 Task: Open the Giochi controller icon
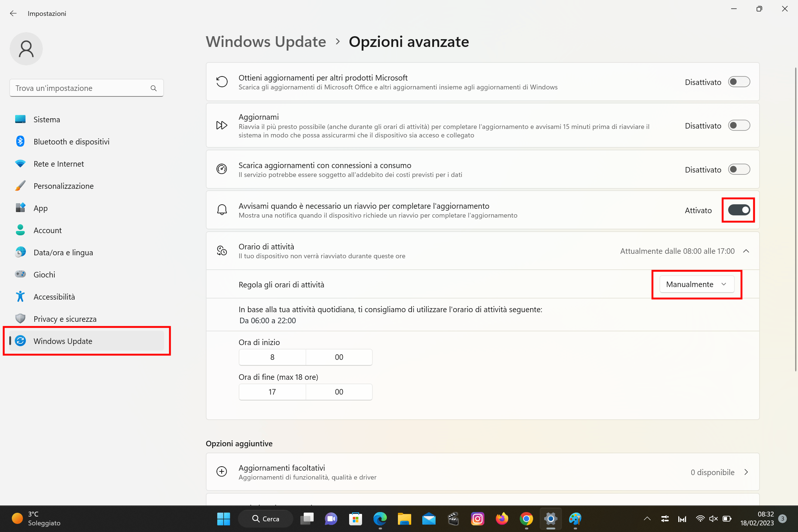click(20, 274)
